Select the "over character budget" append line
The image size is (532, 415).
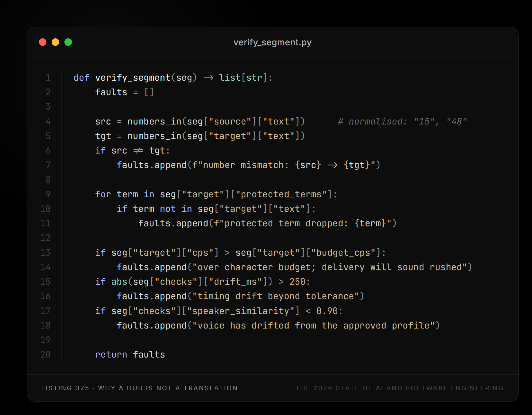click(x=294, y=267)
